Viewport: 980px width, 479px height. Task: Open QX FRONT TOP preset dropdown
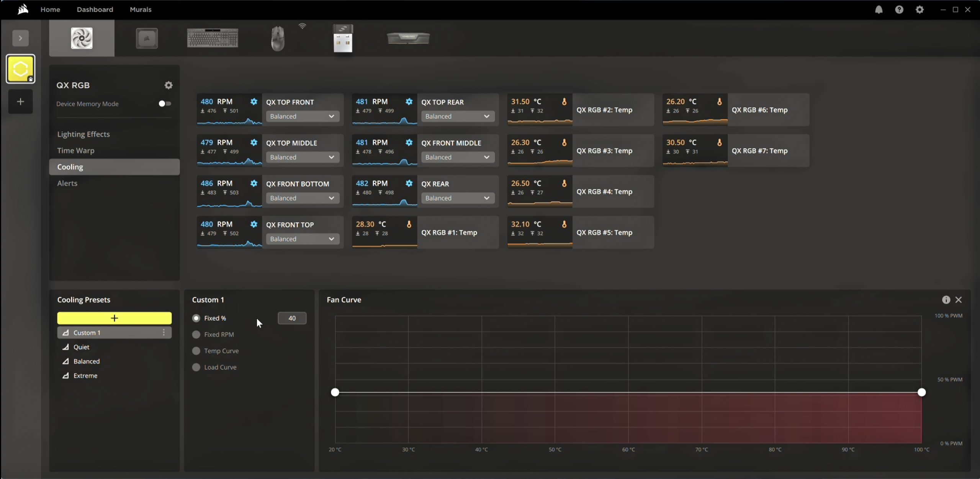(302, 239)
